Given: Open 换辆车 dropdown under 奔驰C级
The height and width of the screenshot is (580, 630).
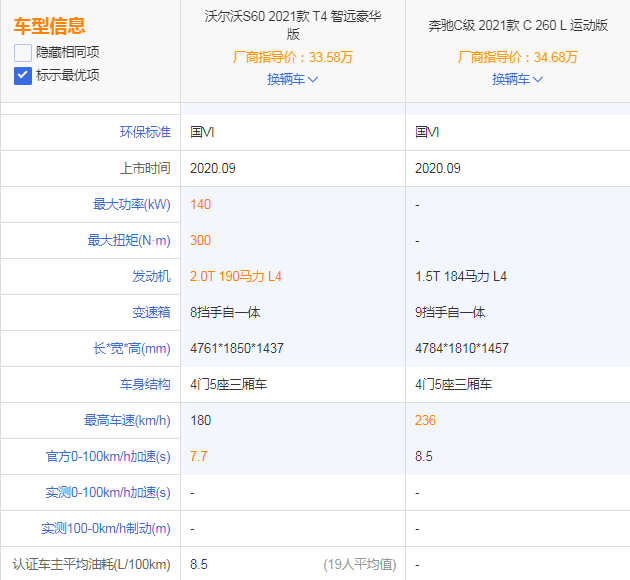Looking at the screenshot, I should click(x=517, y=79).
